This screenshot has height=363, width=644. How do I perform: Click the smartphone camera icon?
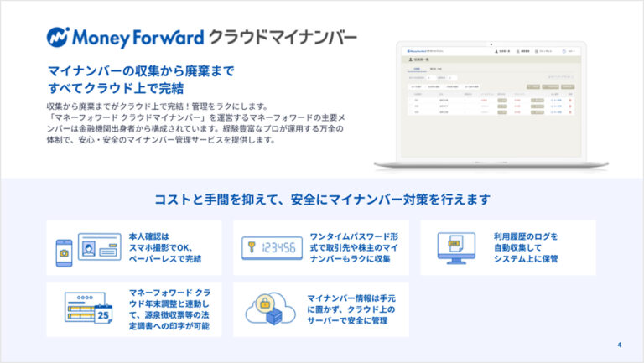tap(64, 253)
